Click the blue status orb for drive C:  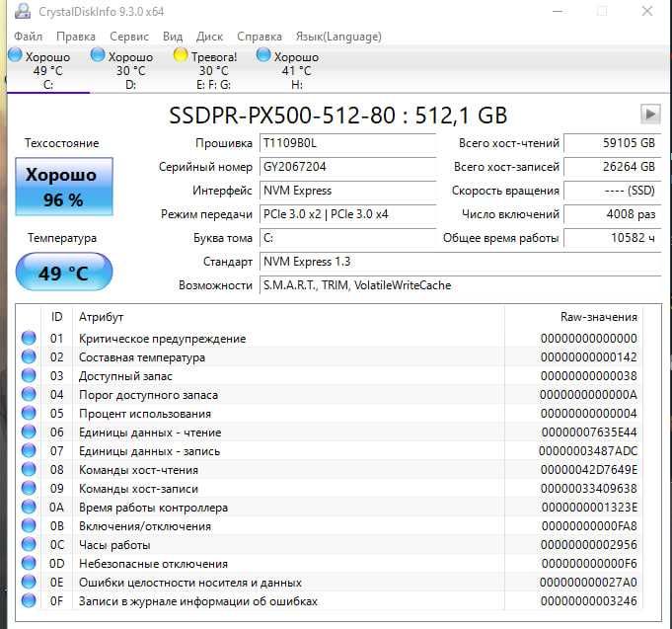(15, 55)
